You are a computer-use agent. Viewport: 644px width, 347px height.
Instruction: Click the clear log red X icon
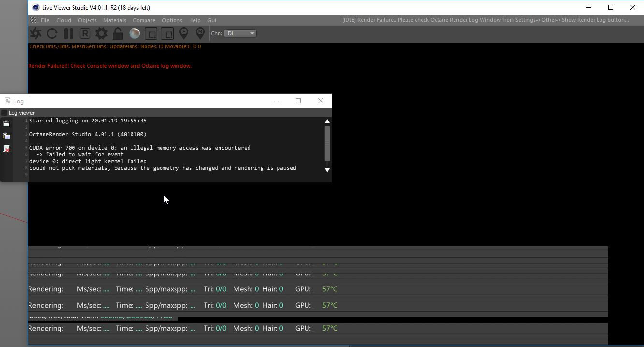click(6, 149)
